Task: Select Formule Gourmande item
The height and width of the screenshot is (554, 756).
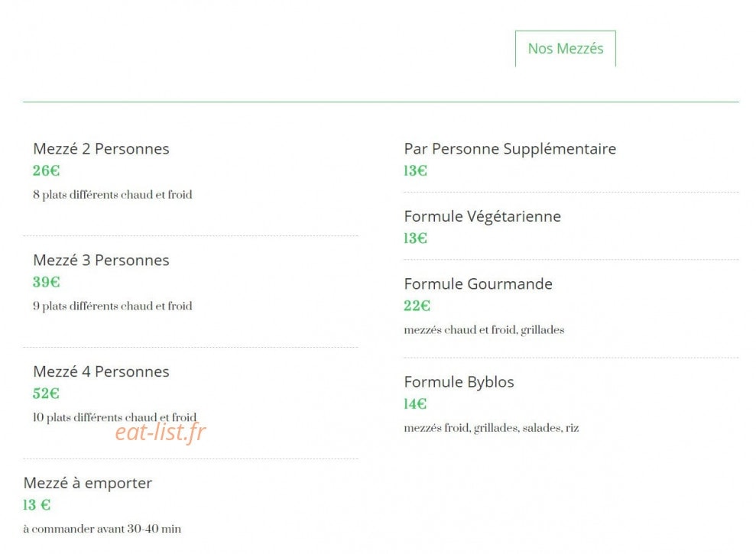Action: [479, 283]
